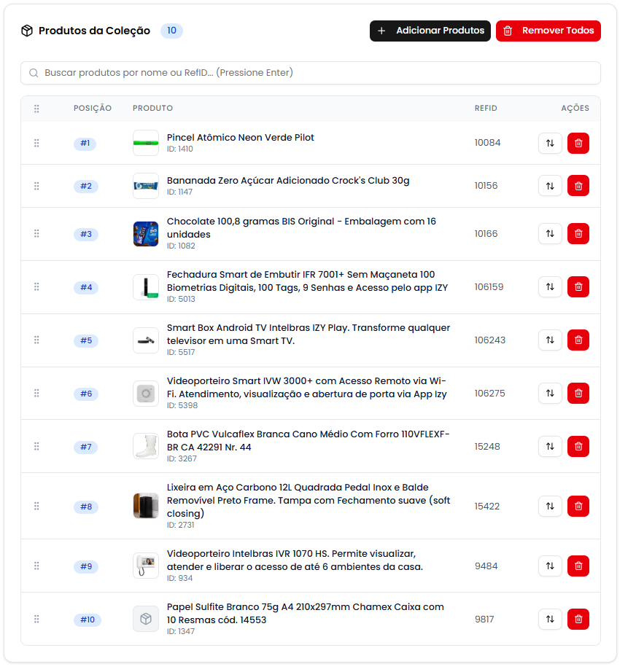Open the Pincel Atômico product thumbnail
Viewport: 636px width, 672px height.
coord(146,143)
